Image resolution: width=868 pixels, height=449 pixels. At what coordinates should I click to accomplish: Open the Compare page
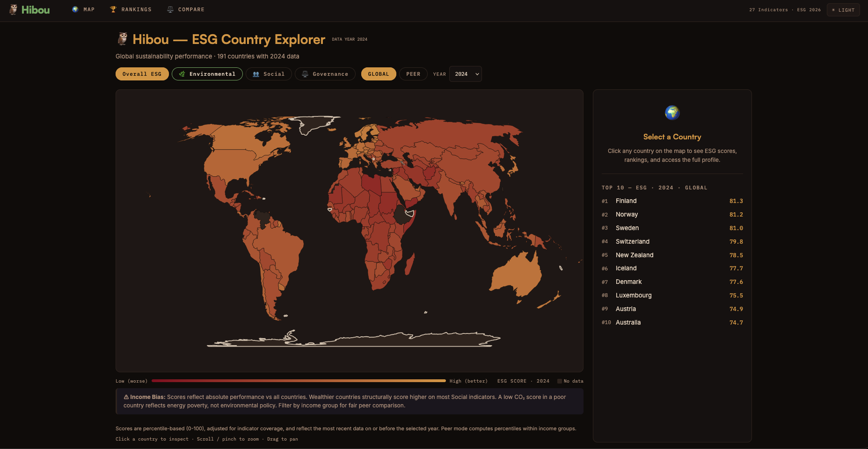click(191, 9)
